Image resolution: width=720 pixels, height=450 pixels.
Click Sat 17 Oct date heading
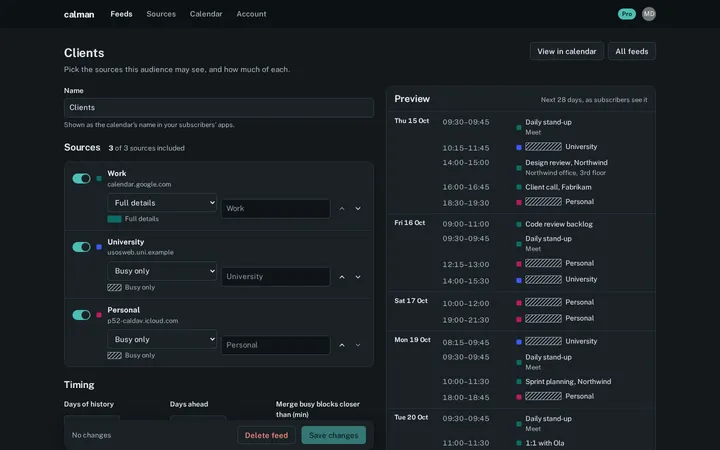coord(411,301)
